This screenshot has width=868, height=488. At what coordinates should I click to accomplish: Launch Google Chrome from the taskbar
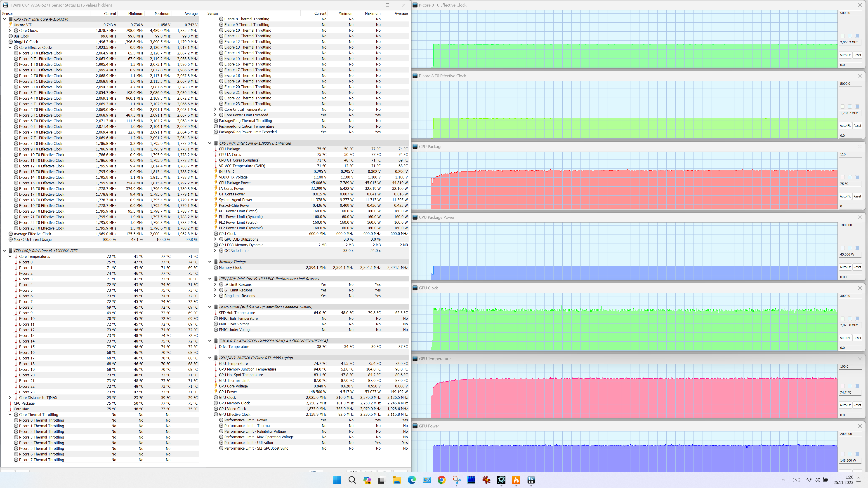pos(441,480)
